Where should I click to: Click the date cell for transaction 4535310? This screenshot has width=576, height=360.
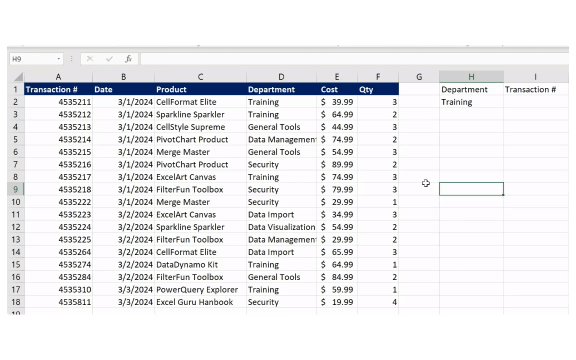[123, 289]
